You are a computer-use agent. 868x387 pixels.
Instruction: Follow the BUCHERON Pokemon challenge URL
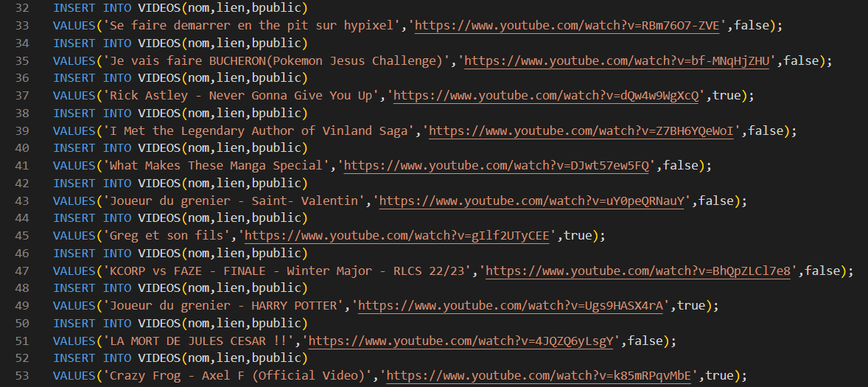click(x=617, y=61)
